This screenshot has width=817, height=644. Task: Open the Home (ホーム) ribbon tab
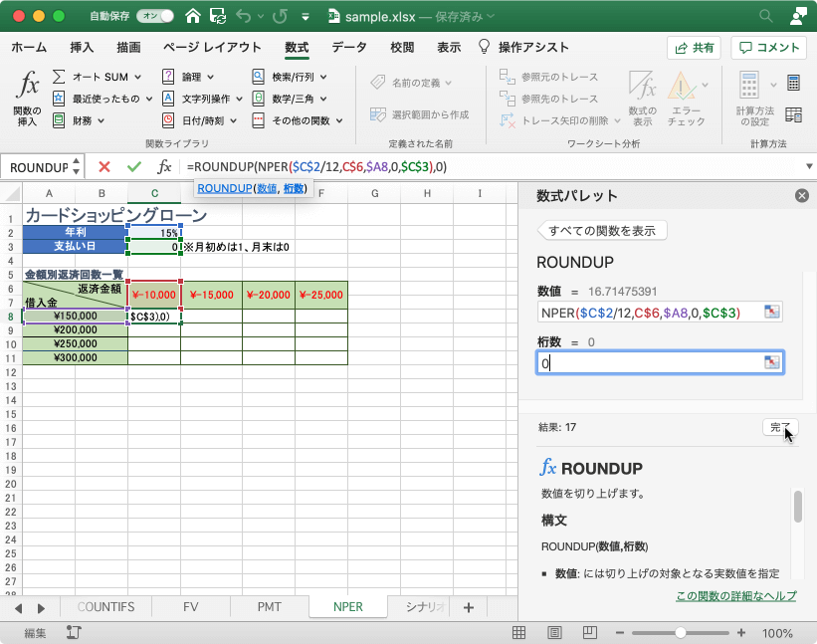coord(29,48)
